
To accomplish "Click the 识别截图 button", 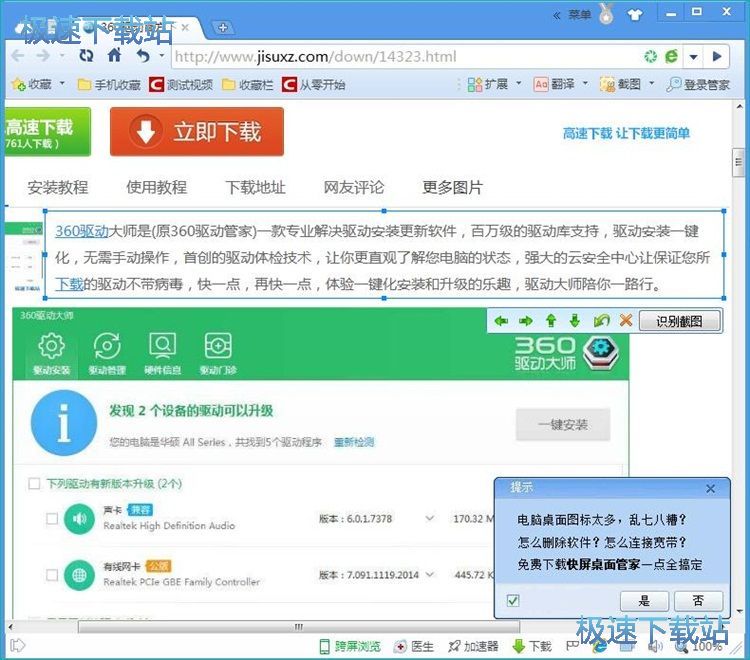I will 680,321.
